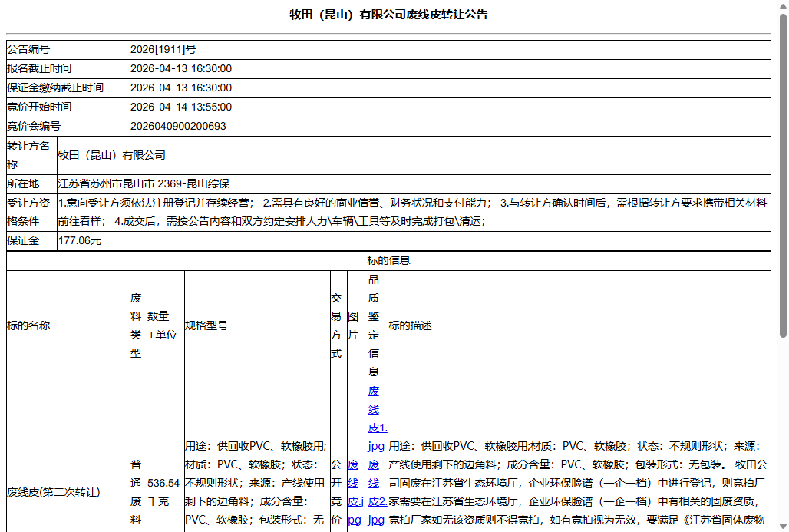This screenshot has height=532, width=789.
Task: Click the 转让方名称 label
Action: [28, 156]
